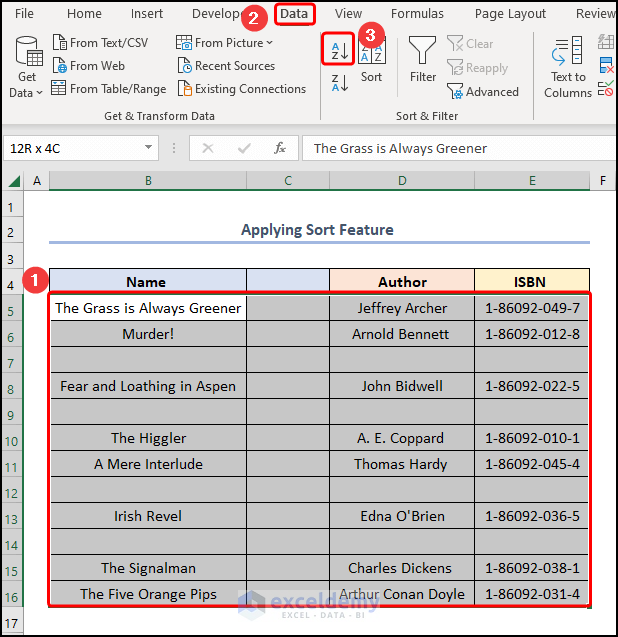Switch to the Developer tab
The height and width of the screenshot is (637, 618).
tap(216, 14)
